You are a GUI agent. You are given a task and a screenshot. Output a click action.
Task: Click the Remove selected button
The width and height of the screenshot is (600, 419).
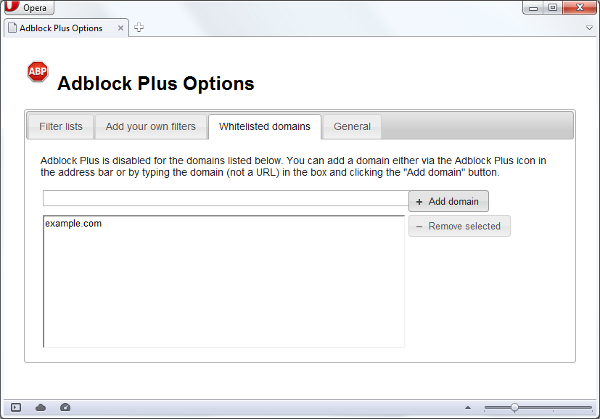point(460,226)
